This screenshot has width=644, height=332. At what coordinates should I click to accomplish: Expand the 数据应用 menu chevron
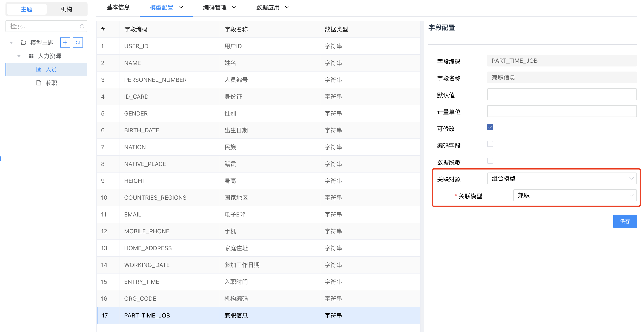pyautogui.click(x=287, y=7)
